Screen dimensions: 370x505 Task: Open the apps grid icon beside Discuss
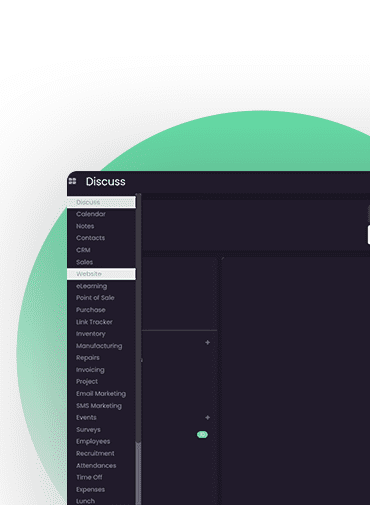pyautogui.click(x=72, y=181)
